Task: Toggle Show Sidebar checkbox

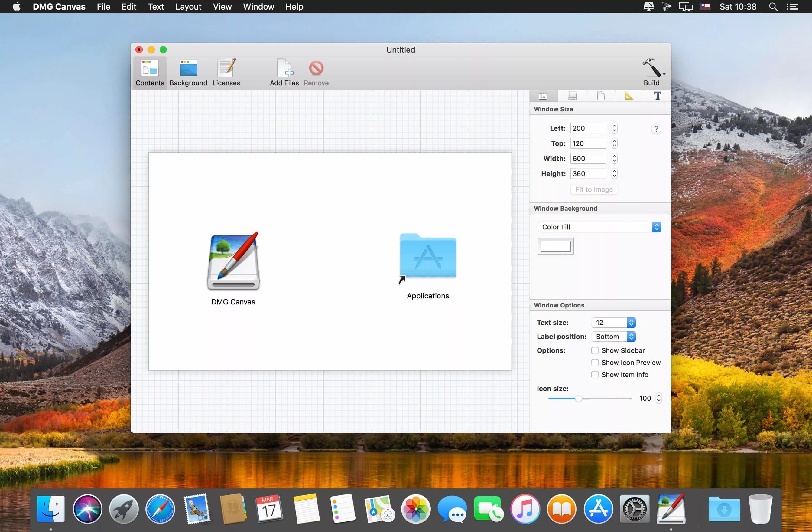Action: [595, 350]
